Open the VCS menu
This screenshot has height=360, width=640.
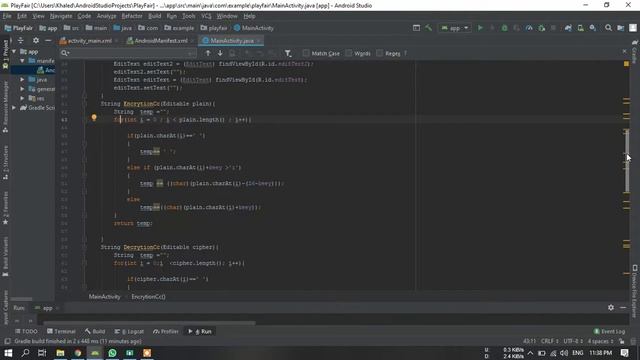coord(206,16)
